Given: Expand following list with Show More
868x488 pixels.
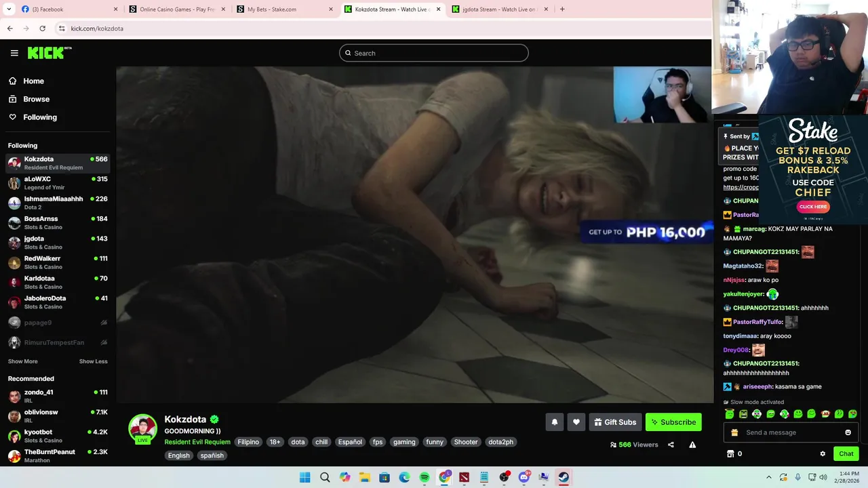Looking at the screenshot, I should tap(23, 361).
